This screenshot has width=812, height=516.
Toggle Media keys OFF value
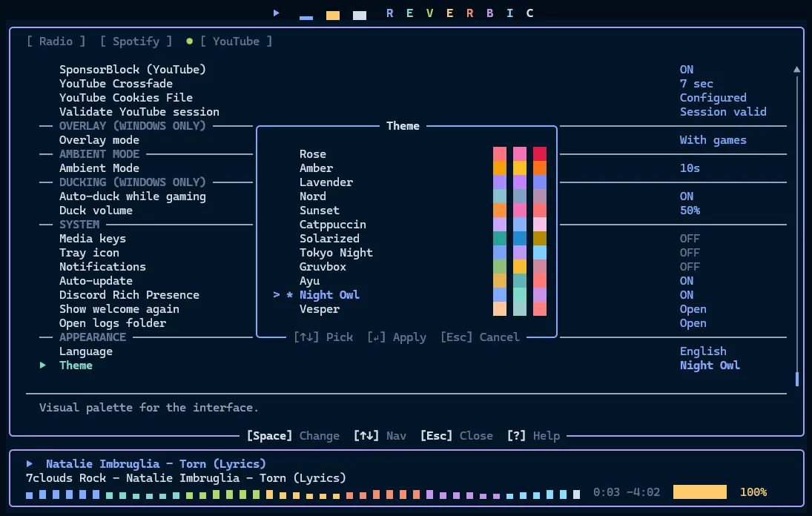pos(689,238)
